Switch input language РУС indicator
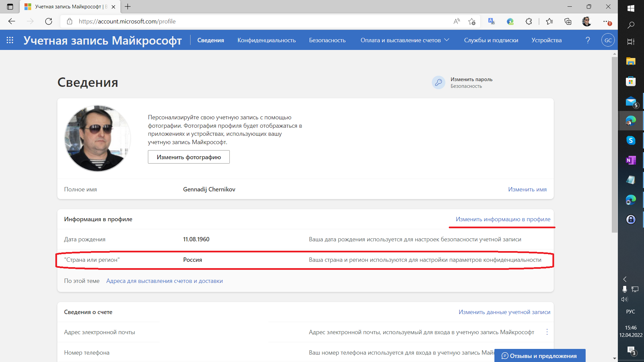 pyautogui.click(x=631, y=312)
